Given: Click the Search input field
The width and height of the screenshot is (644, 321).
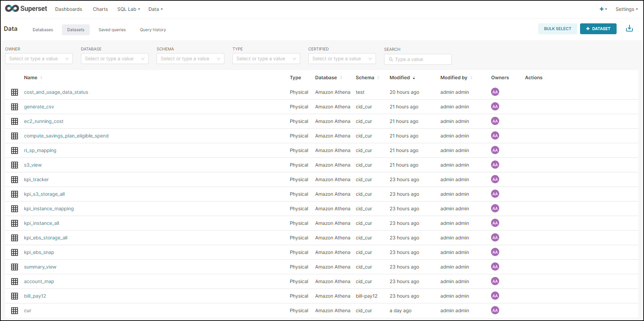Looking at the screenshot, I should coord(418,59).
